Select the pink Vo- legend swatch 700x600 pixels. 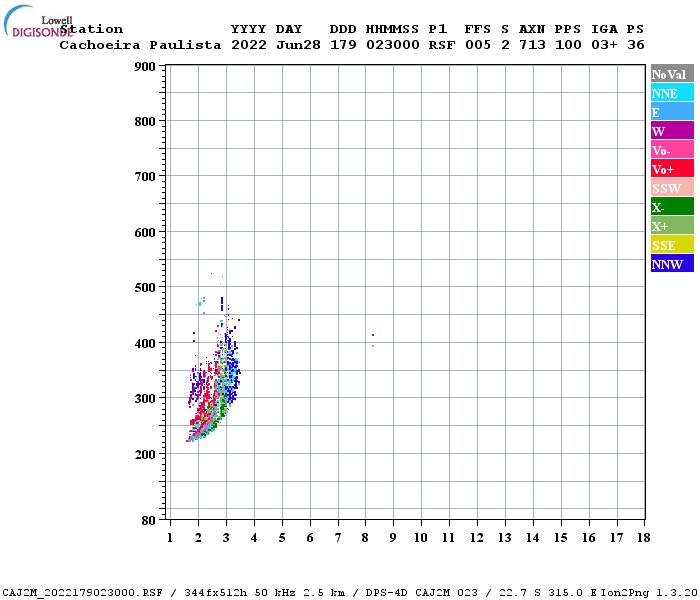[x=672, y=150]
